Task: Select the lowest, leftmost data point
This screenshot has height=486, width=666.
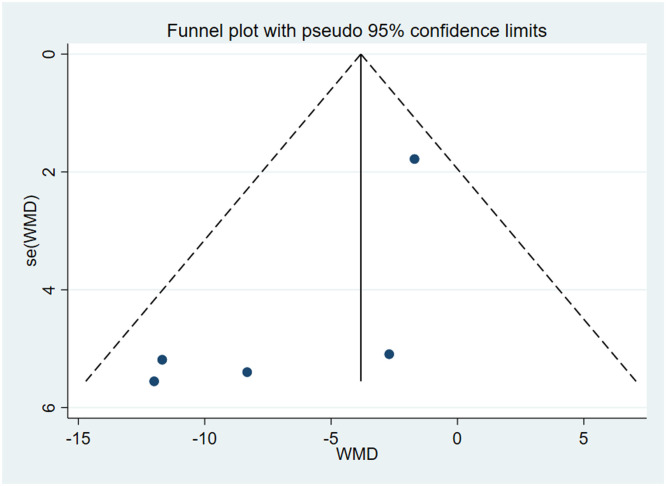Action: click(x=154, y=381)
